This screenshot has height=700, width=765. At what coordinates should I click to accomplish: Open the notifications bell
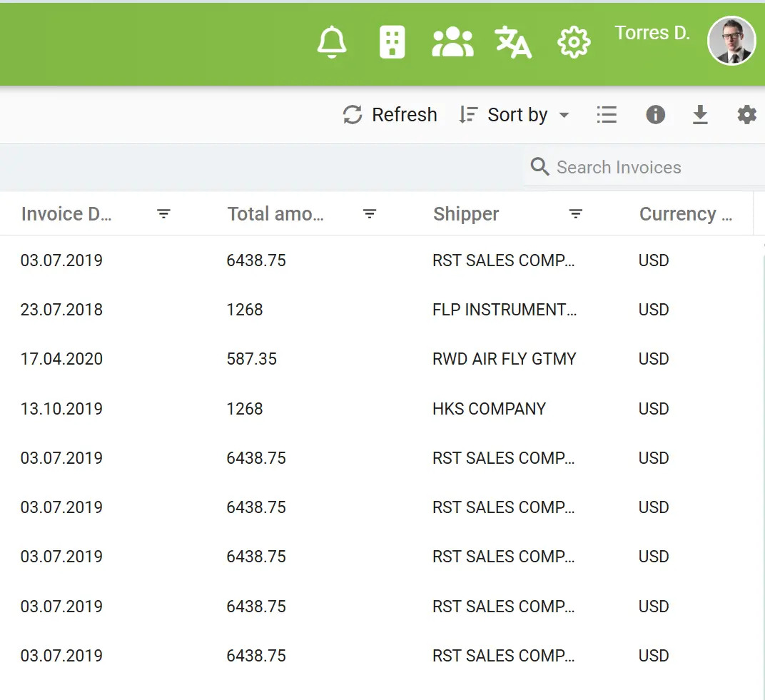pos(332,43)
